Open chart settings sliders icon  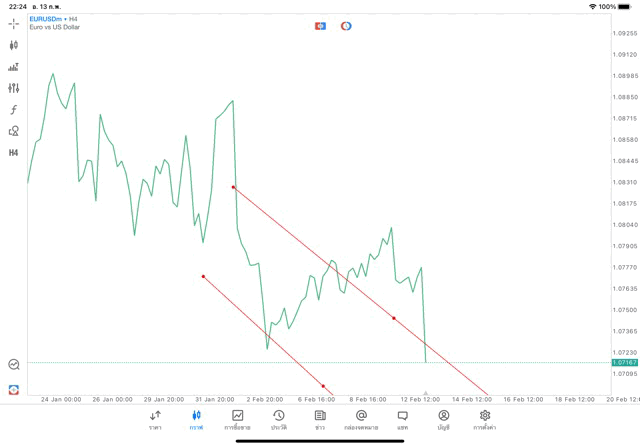point(13,88)
